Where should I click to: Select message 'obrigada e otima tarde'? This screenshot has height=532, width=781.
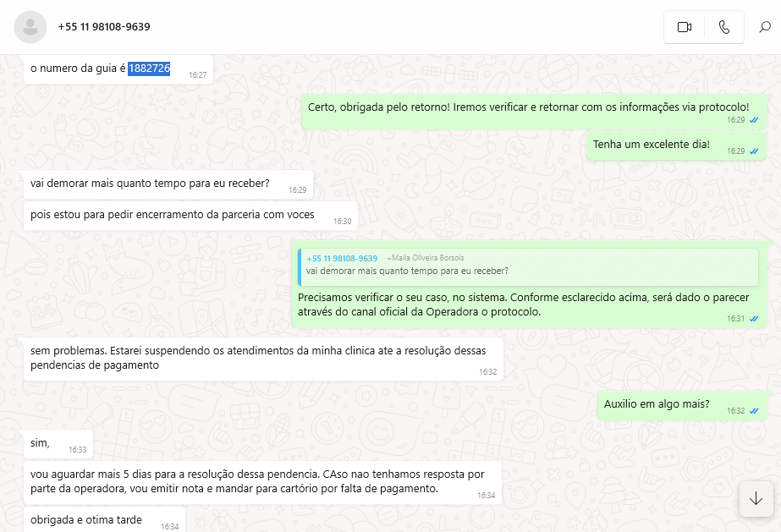[x=105, y=519]
